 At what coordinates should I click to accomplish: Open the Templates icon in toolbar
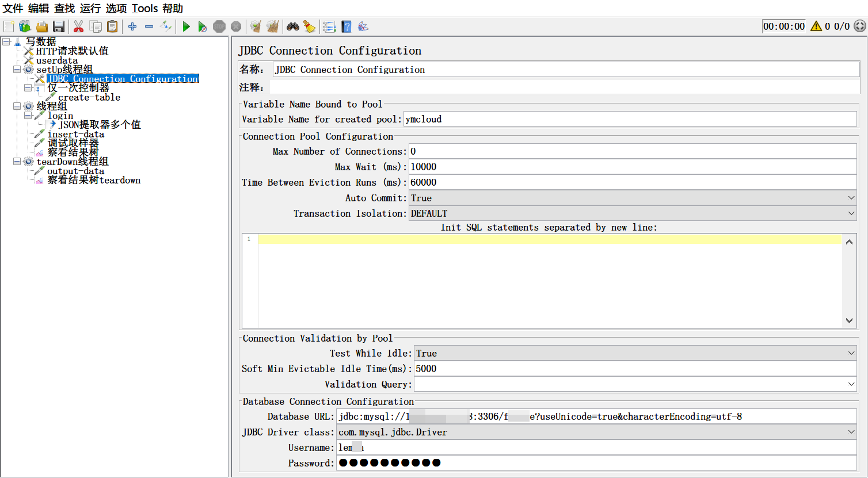25,26
